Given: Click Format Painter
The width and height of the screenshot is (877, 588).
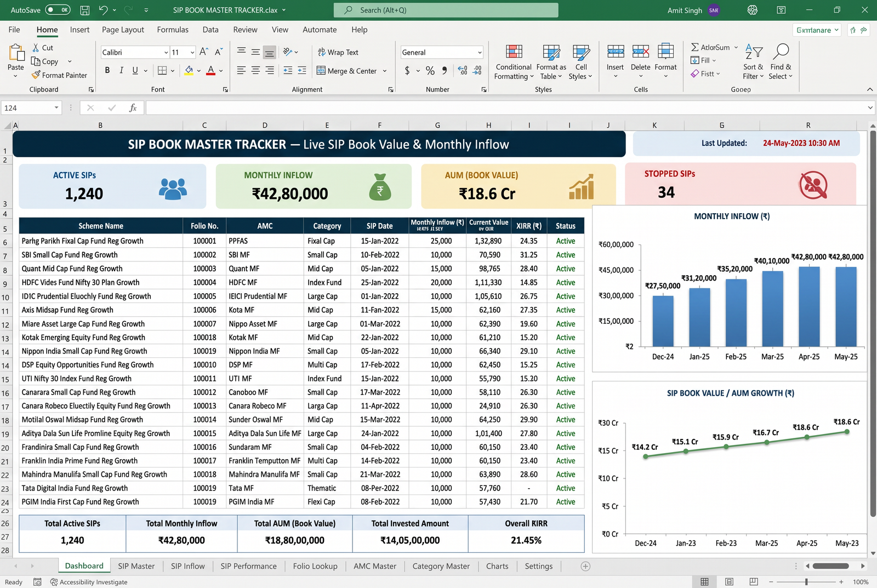Looking at the screenshot, I should (59, 75).
